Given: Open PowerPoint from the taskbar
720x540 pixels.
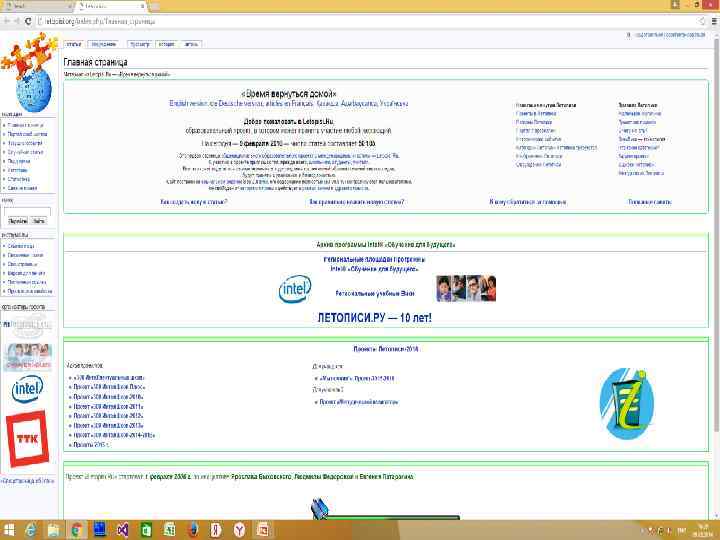Looking at the screenshot, I should click(264, 530).
